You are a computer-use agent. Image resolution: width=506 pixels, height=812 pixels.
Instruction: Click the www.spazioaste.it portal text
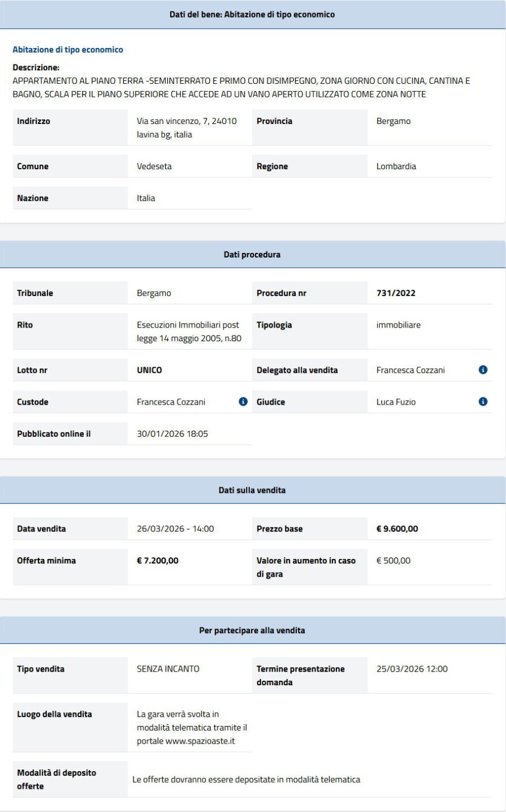pos(200,741)
